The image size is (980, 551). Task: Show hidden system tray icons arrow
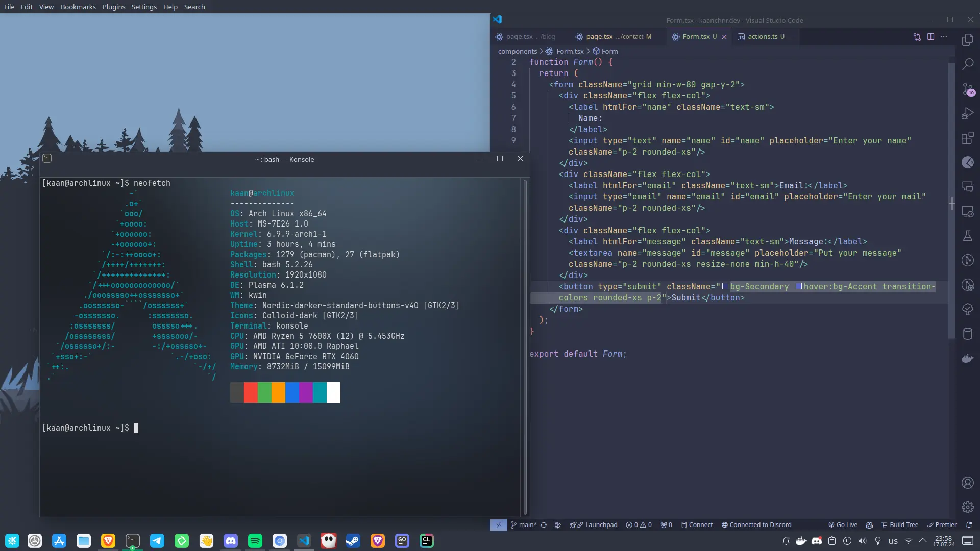(x=923, y=541)
